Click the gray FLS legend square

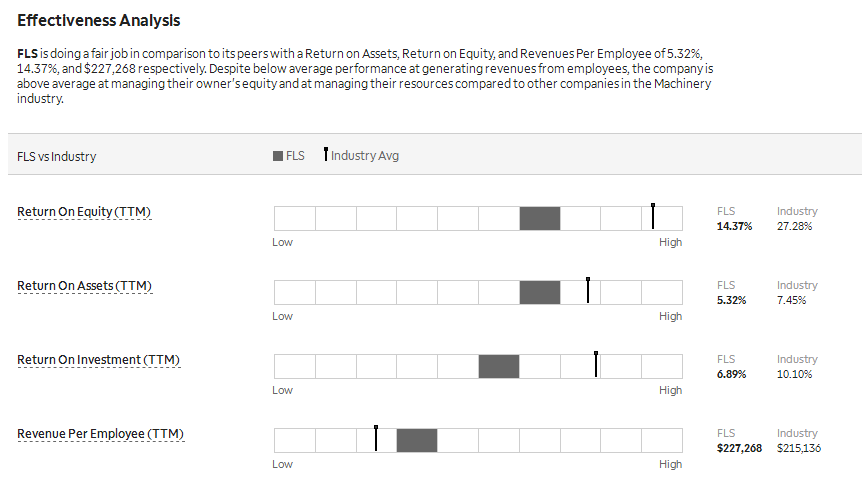278,156
